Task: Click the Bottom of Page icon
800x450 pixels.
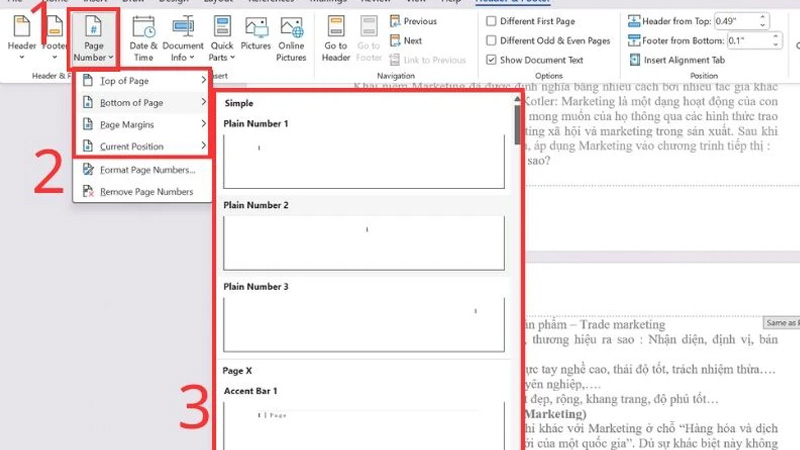Action: point(88,102)
